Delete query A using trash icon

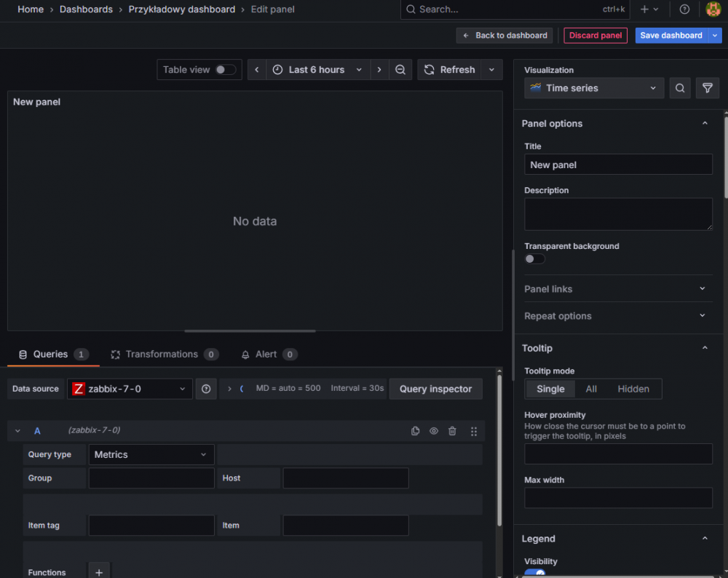pos(452,431)
